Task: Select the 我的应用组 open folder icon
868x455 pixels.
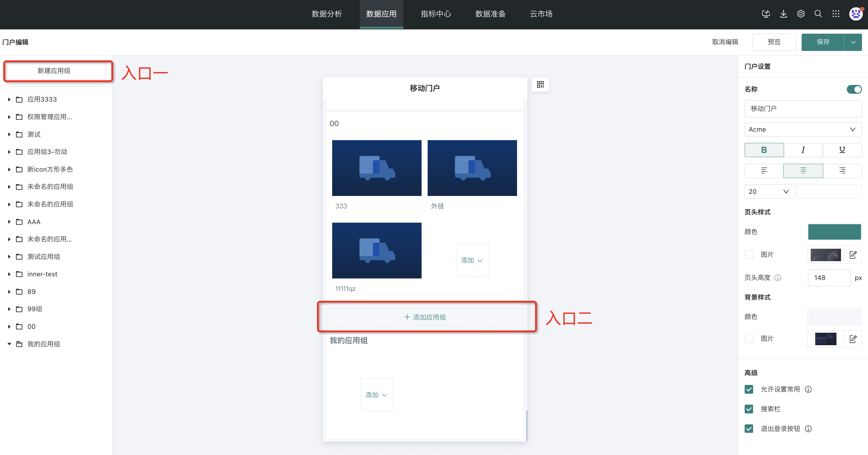Action: click(19, 344)
